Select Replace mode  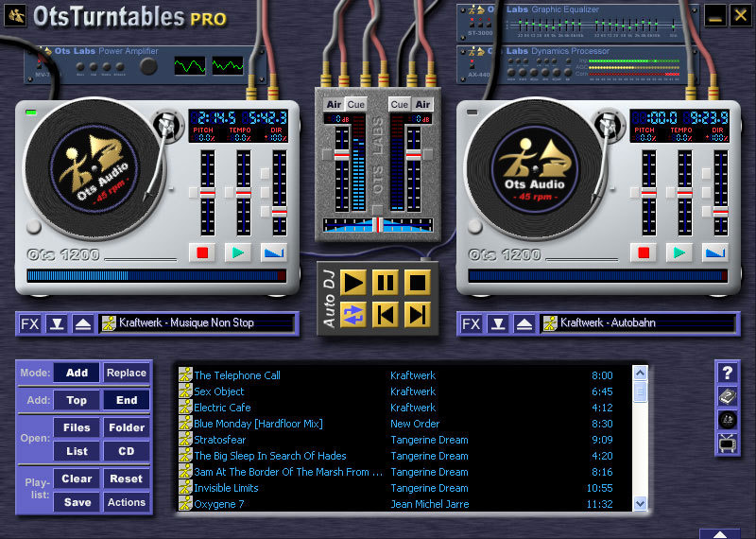point(127,373)
